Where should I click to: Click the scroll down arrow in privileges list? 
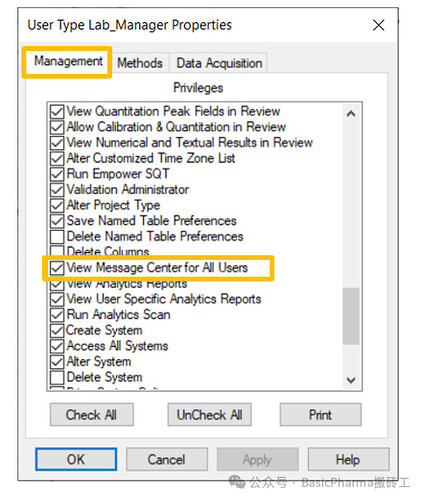tap(351, 380)
